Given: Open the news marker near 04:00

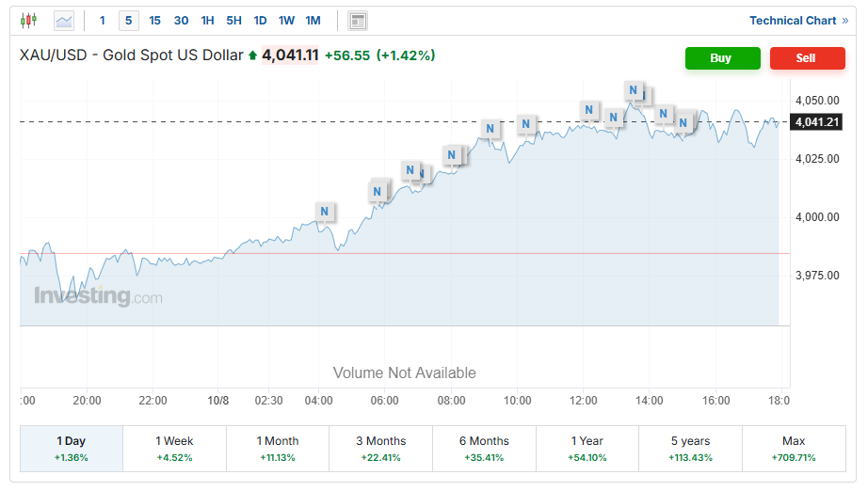Looking at the screenshot, I should [324, 212].
